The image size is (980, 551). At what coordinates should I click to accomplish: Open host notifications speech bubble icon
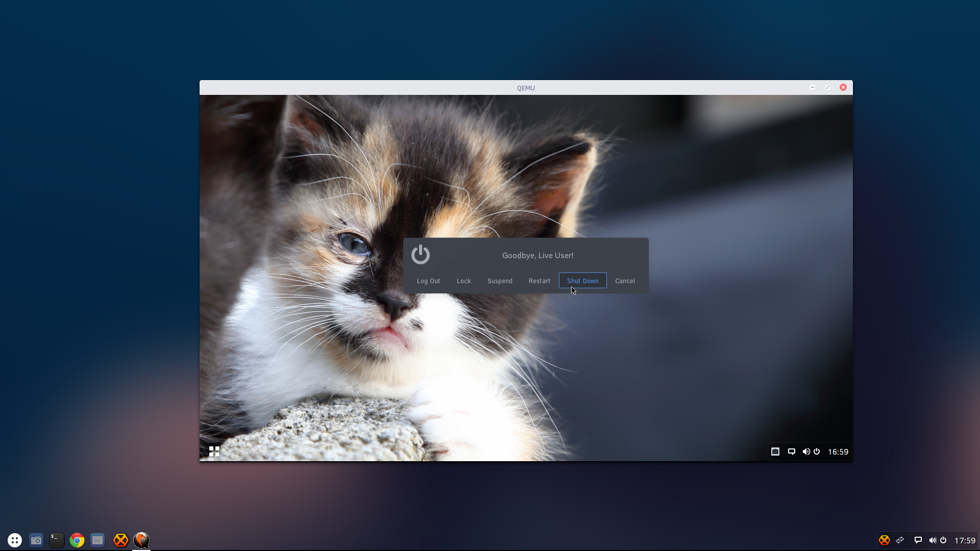[x=918, y=540]
